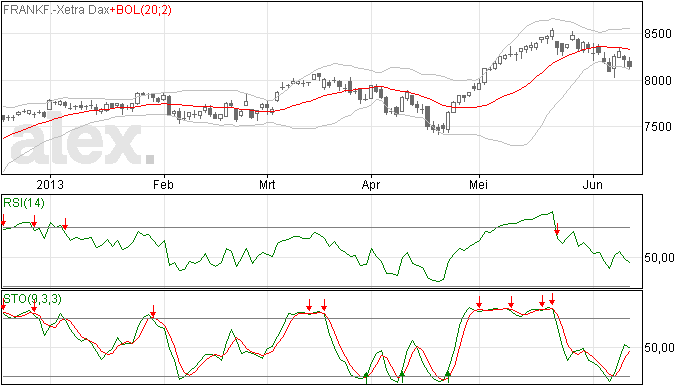Click the 50,00 label in RSI panel

coord(659,258)
